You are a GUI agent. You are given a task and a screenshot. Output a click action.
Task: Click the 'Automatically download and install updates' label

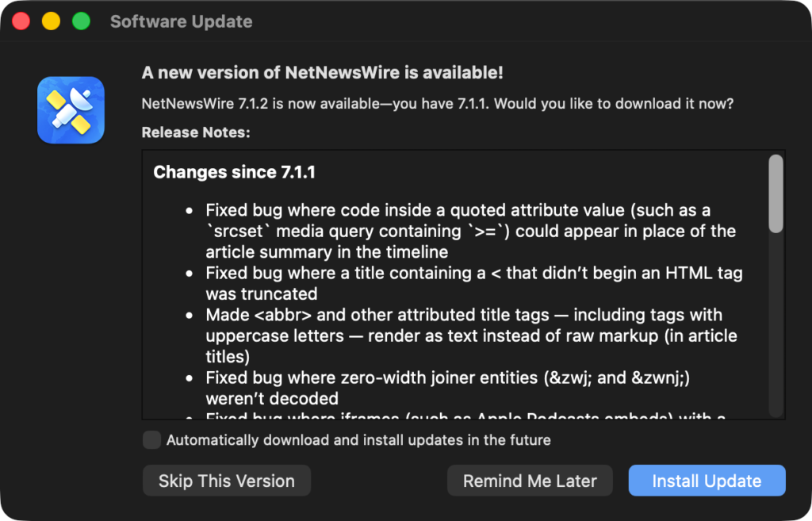358,439
